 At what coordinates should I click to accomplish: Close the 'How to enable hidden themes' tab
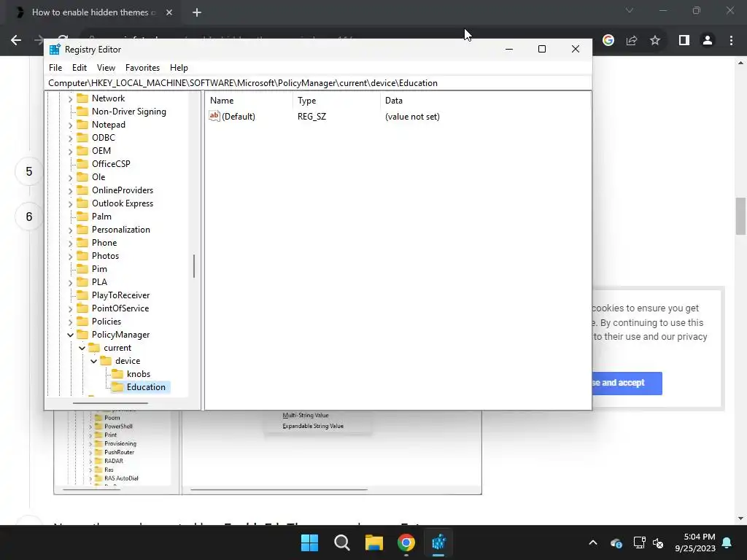tap(169, 12)
